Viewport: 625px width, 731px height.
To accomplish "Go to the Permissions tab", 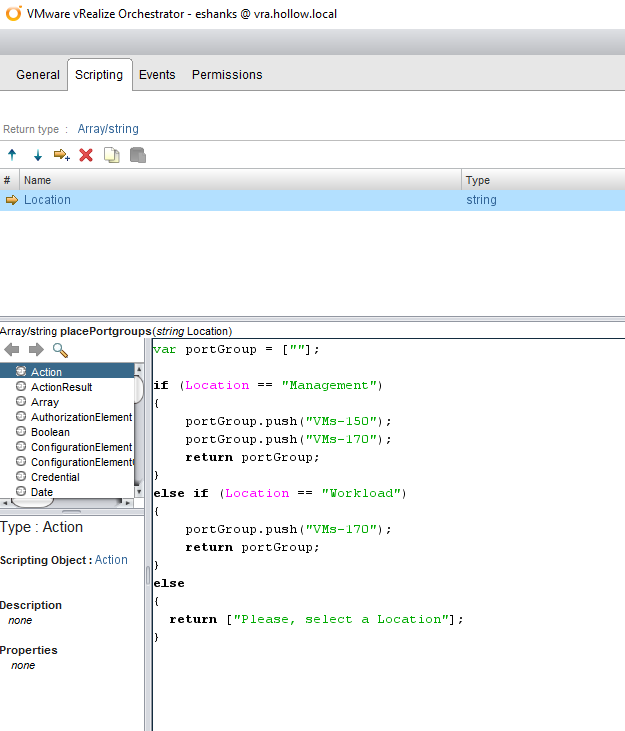I will pyautogui.click(x=227, y=75).
